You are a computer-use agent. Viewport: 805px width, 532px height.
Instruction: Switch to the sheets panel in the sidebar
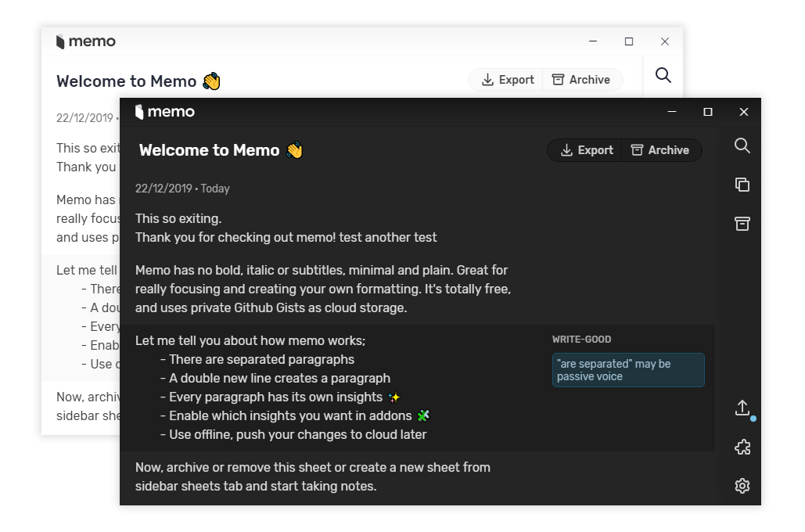point(742,185)
